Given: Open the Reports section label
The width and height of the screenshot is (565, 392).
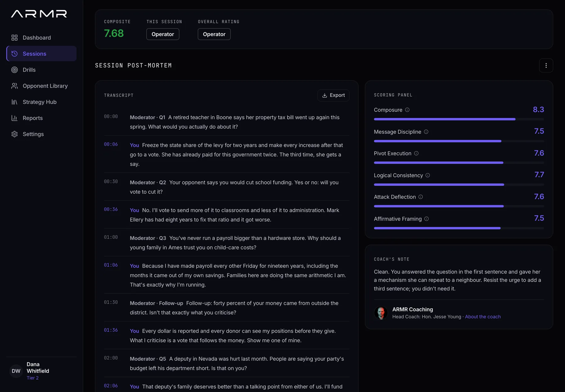Looking at the screenshot, I should point(33,118).
